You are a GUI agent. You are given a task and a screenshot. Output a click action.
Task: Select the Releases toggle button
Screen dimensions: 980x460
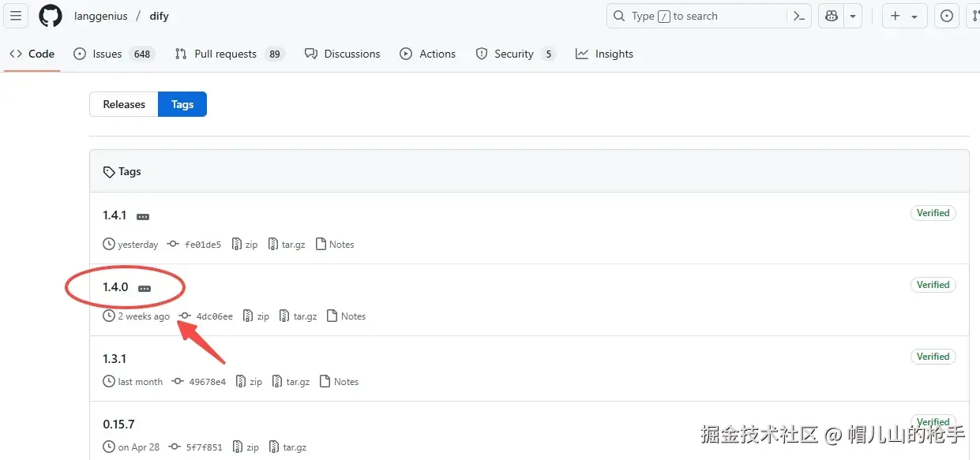coord(124,104)
